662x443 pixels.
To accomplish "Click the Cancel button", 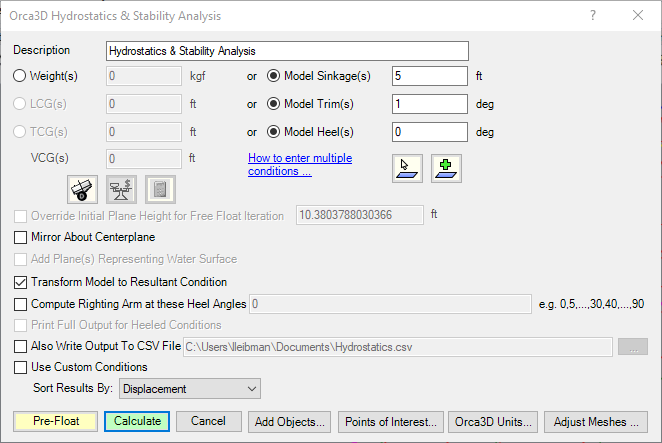I will tap(209, 421).
